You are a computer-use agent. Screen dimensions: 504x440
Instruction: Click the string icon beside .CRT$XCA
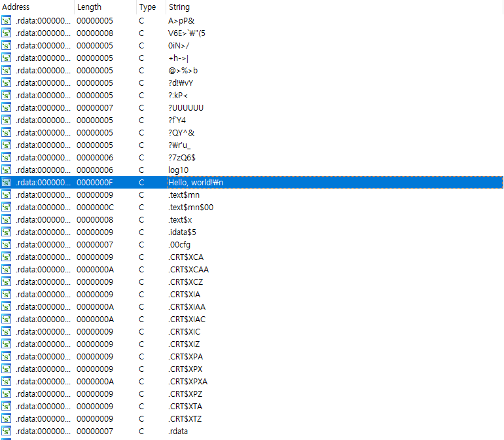(6, 257)
